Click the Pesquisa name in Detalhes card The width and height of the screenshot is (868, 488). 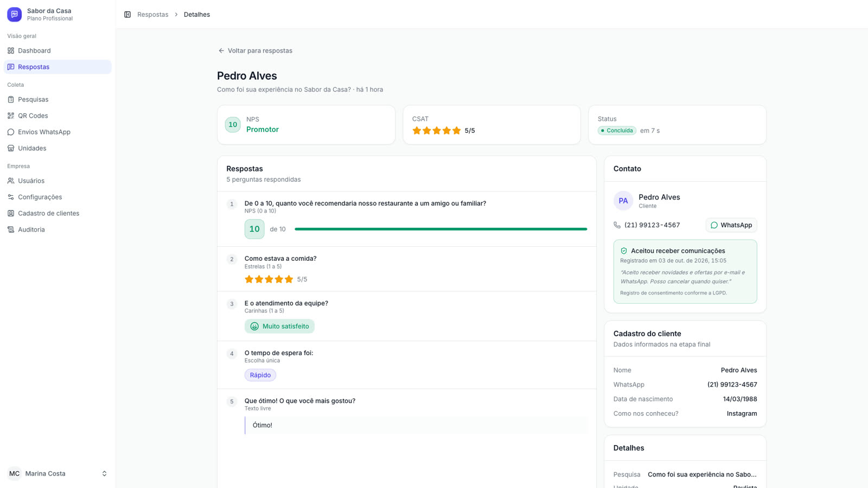click(702, 474)
